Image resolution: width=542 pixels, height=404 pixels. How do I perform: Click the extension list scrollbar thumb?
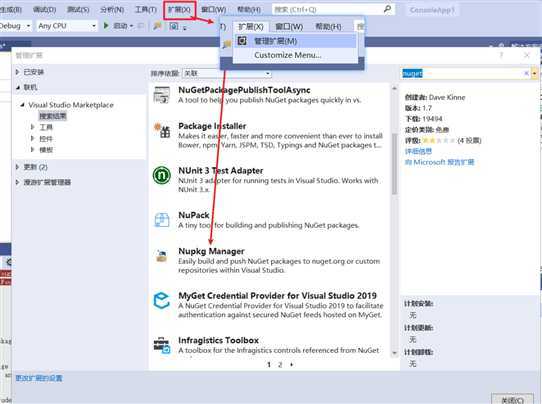[x=394, y=164]
